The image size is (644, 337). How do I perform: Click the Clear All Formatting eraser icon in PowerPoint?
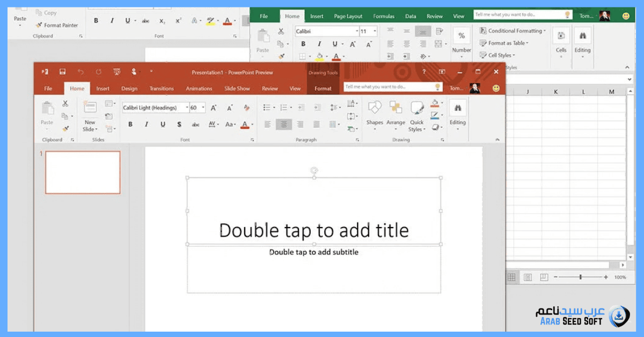coord(246,108)
